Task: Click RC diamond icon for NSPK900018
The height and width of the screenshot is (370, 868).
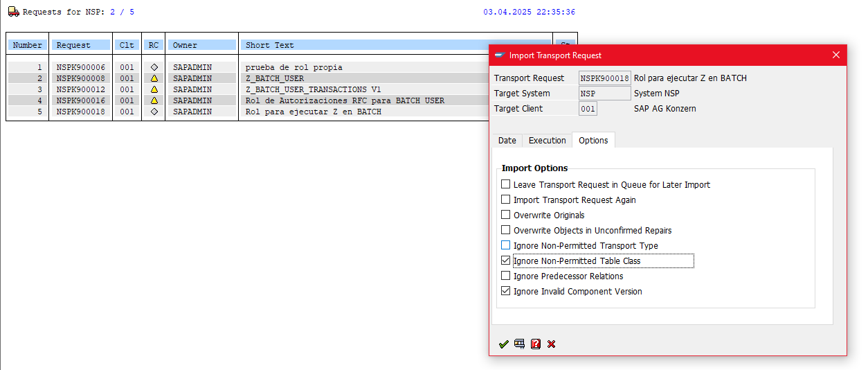Action: [154, 112]
